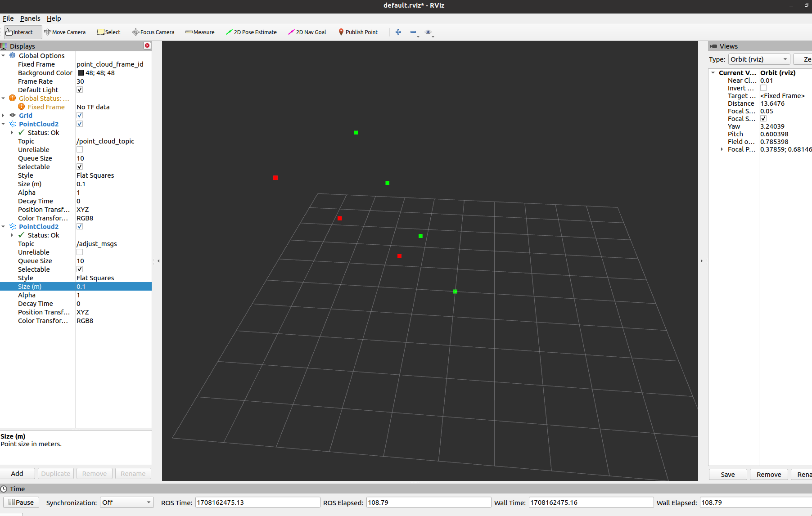Toggle the Grid display checkbox
The height and width of the screenshot is (516, 812).
click(x=80, y=115)
